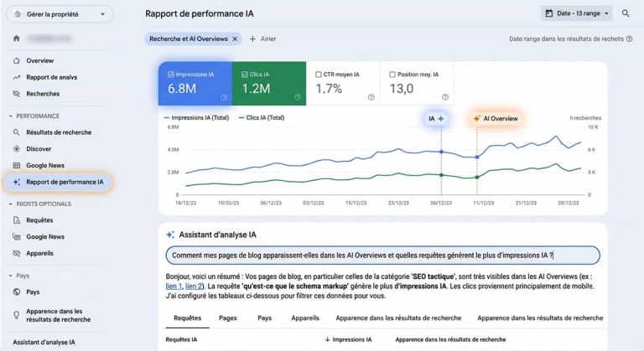Click the Discover asterisk icon

pos(17,148)
